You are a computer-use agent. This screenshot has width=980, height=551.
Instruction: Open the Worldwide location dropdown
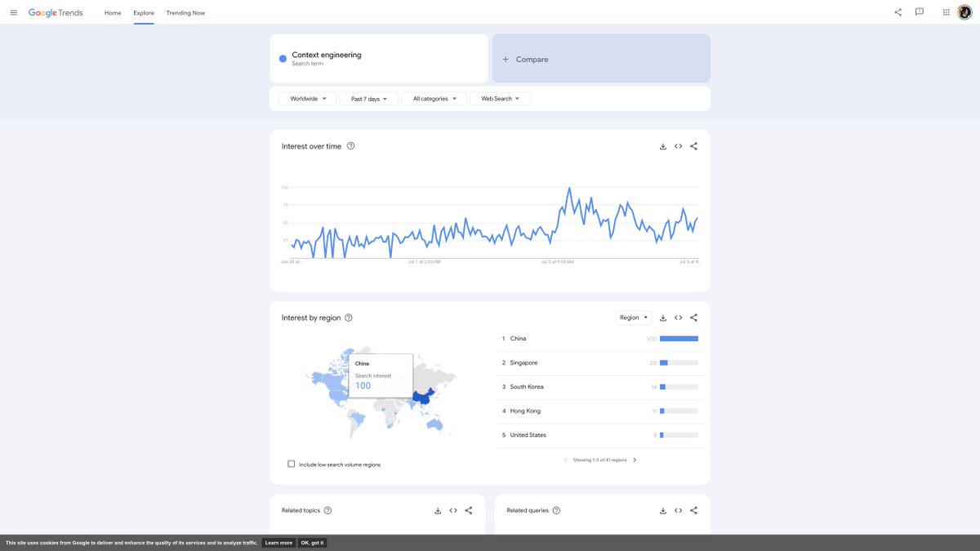point(307,99)
